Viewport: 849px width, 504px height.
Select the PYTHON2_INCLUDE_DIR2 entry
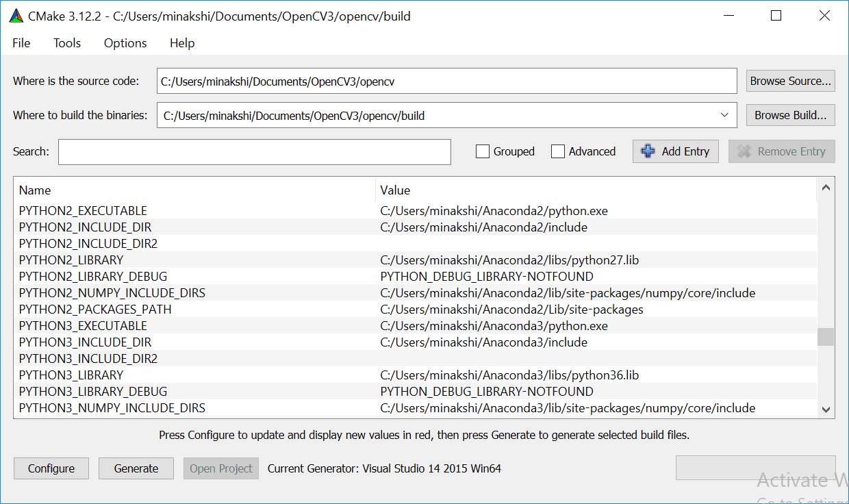(88, 243)
